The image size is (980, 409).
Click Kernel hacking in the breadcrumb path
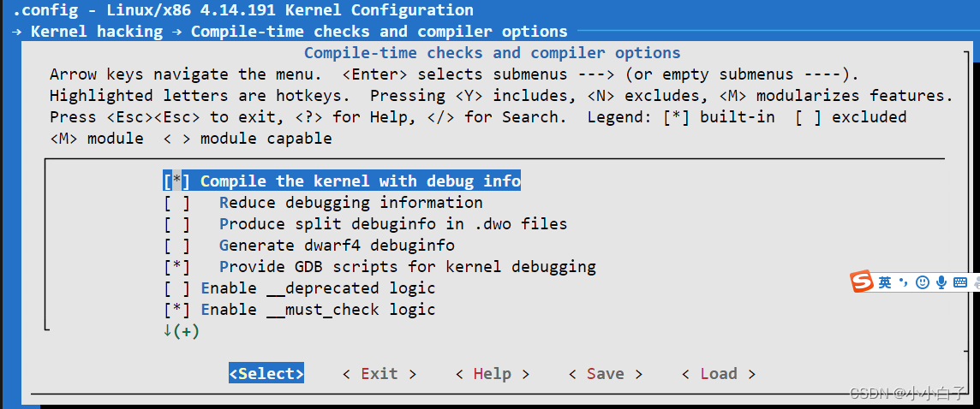point(96,32)
